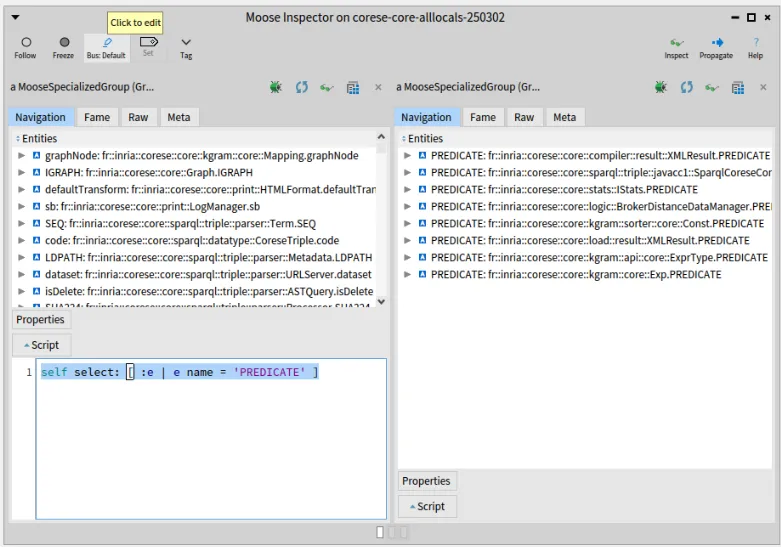Click the Properties button in left pane
This screenshot has height=547, width=781.
pyautogui.click(x=40, y=320)
